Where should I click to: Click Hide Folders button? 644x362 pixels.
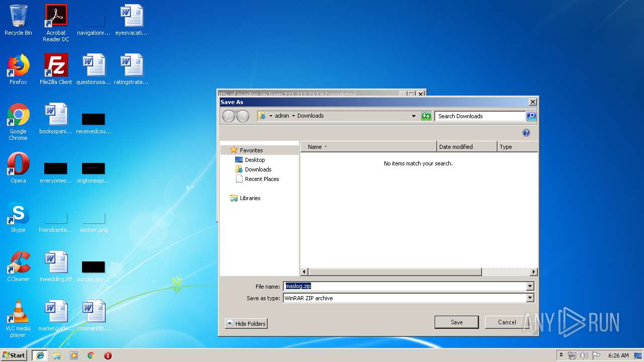tap(246, 324)
